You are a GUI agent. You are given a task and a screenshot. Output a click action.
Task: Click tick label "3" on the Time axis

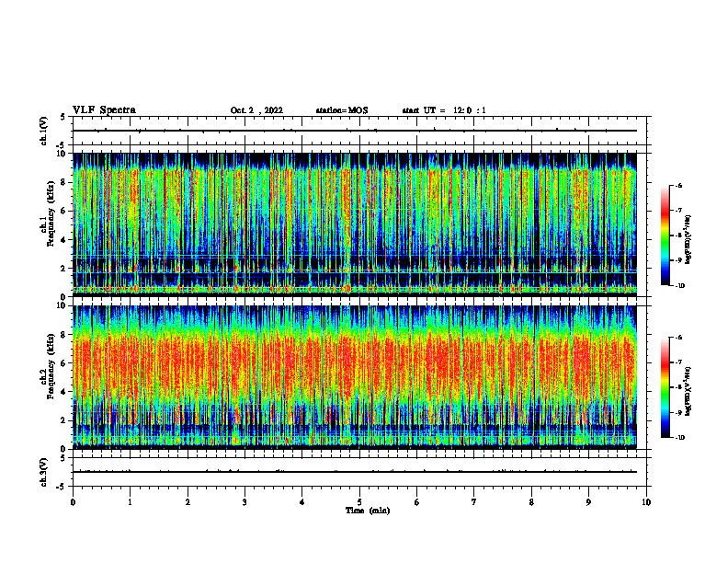point(245,502)
